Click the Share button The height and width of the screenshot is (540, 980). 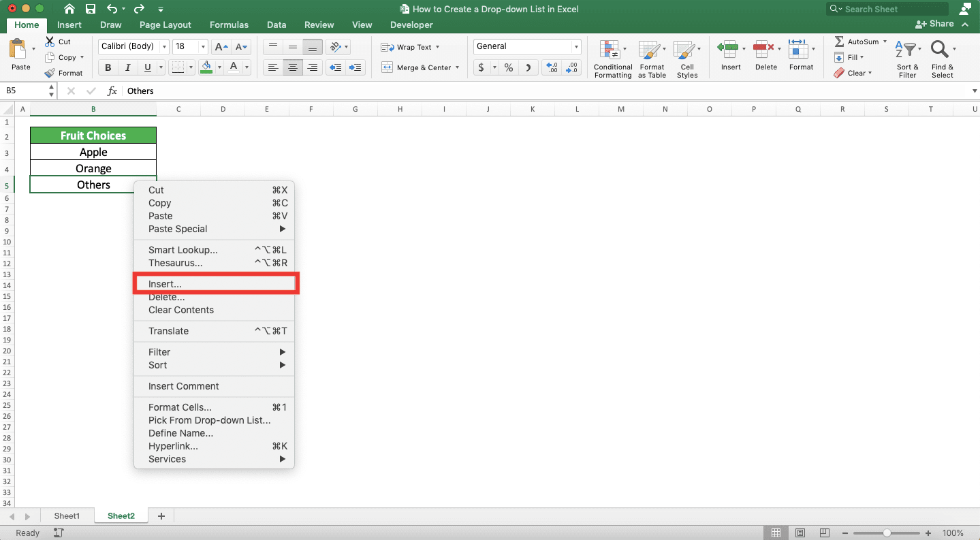(934, 24)
